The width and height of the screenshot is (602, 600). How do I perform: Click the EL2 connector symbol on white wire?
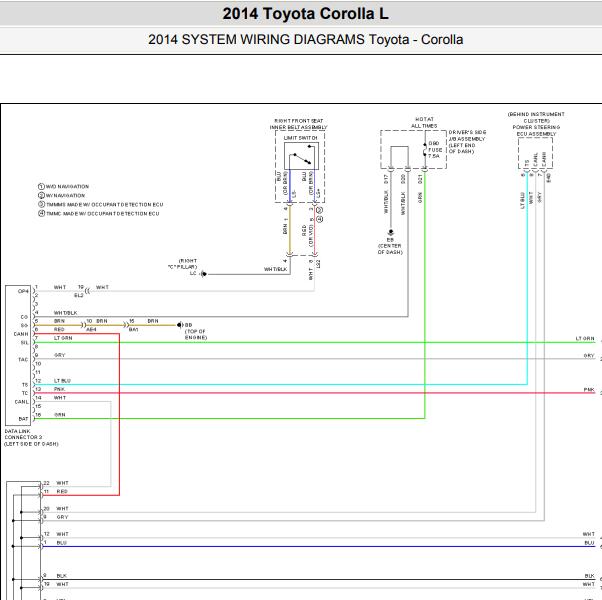[x=88, y=291]
